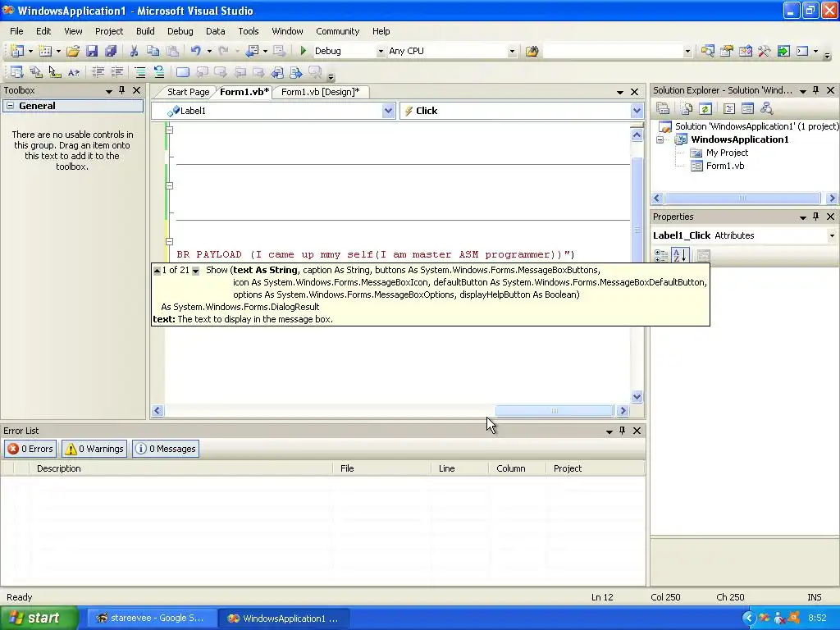Switch to the Form1.vb [Design] tab
Image resolution: width=840 pixels, height=630 pixels.
point(321,92)
